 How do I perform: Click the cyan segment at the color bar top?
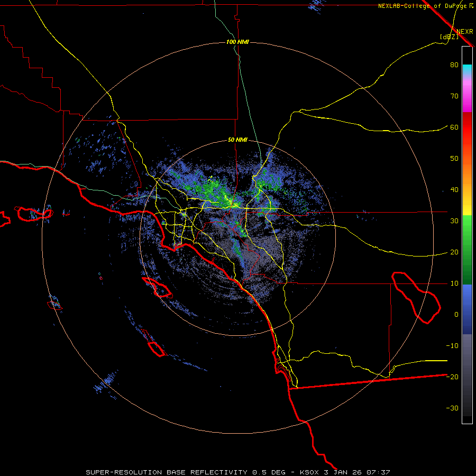click(467, 70)
